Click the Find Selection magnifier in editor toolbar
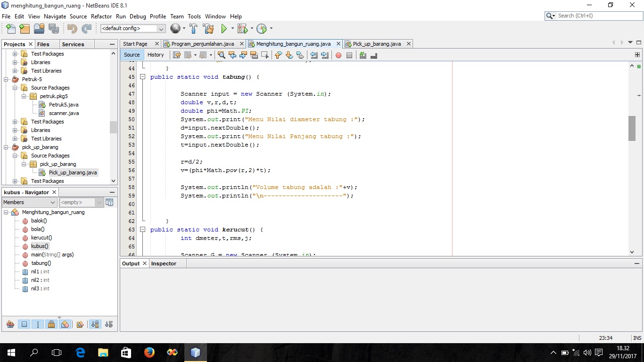644x362 pixels. point(222,55)
